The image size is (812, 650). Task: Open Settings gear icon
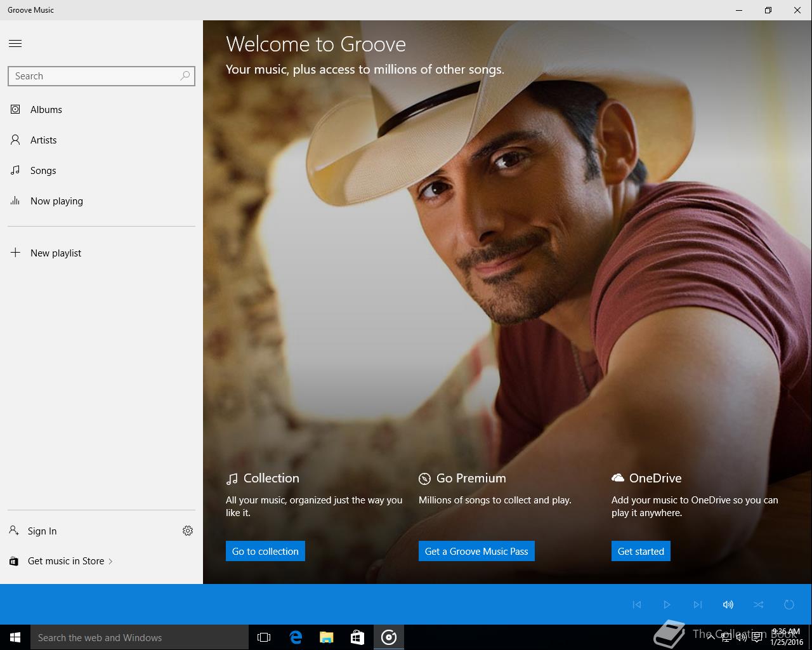coord(188,531)
